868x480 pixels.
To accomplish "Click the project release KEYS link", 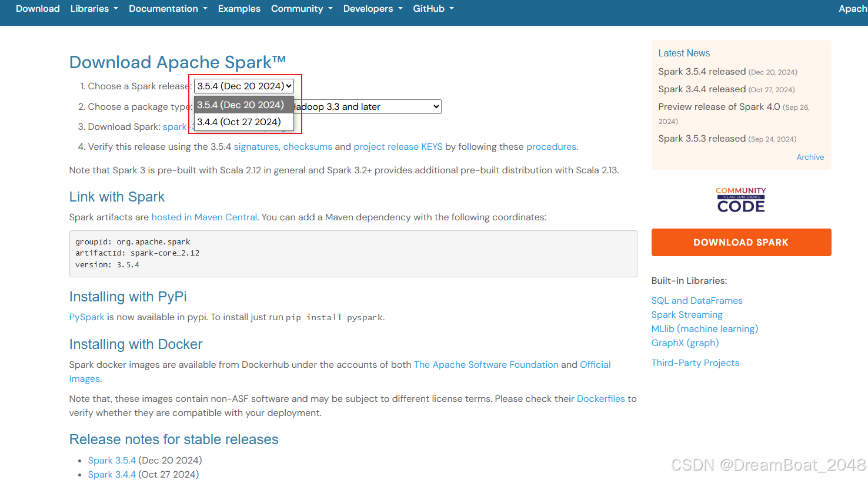I will tap(398, 147).
